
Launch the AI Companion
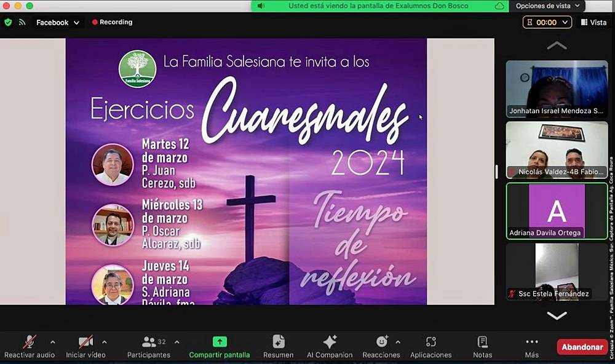pos(330,347)
